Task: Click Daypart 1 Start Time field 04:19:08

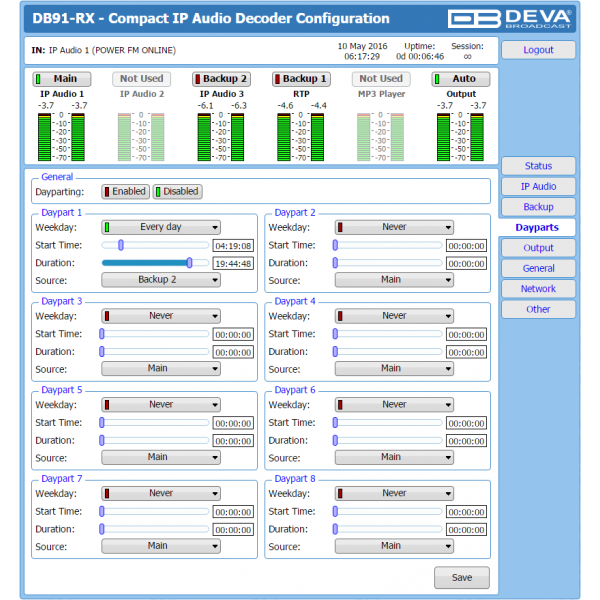Action: point(233,246)
